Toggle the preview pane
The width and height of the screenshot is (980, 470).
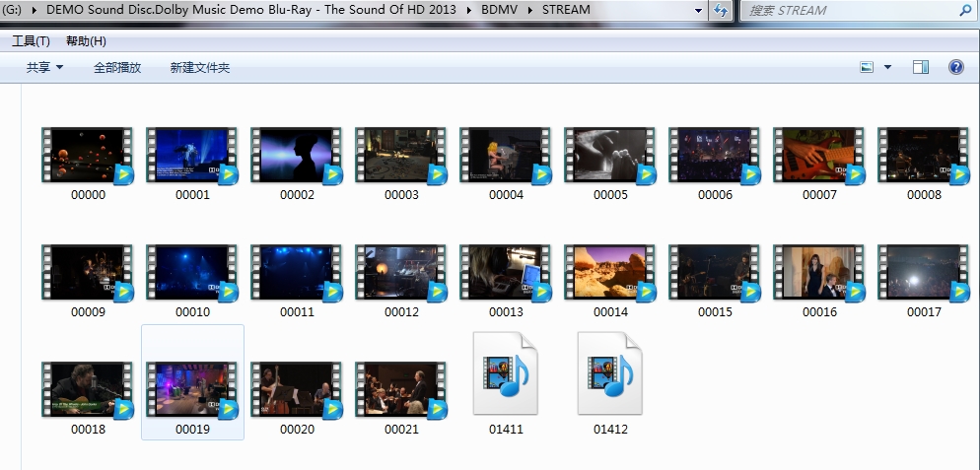pos(921,67)
